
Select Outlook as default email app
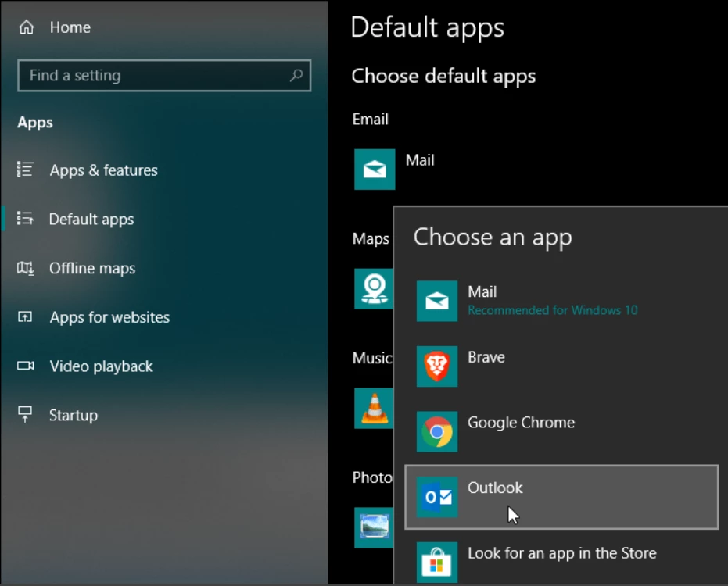tap(561, 497)
